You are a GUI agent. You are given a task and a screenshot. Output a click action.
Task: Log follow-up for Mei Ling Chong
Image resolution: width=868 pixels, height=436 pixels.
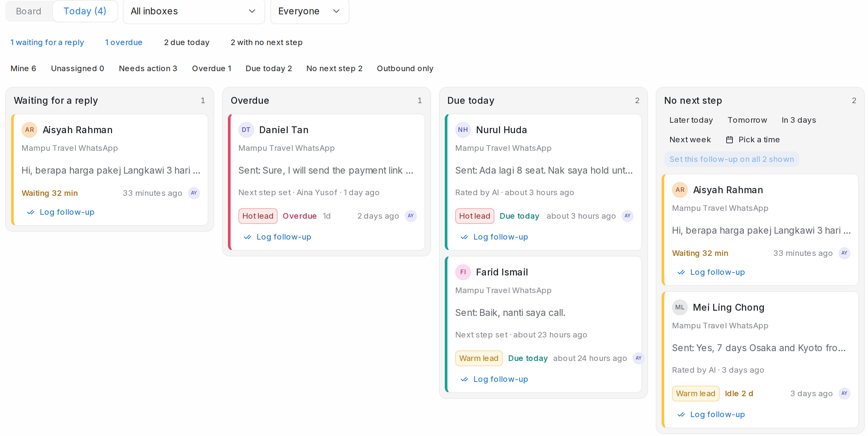point(711,414)
